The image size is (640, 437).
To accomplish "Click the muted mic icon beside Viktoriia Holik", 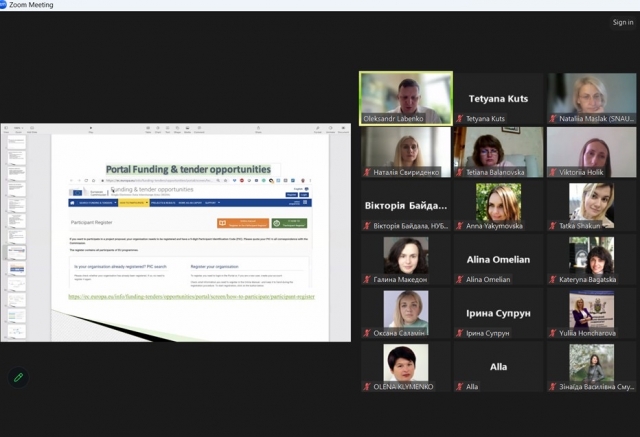I will point(553,172).
